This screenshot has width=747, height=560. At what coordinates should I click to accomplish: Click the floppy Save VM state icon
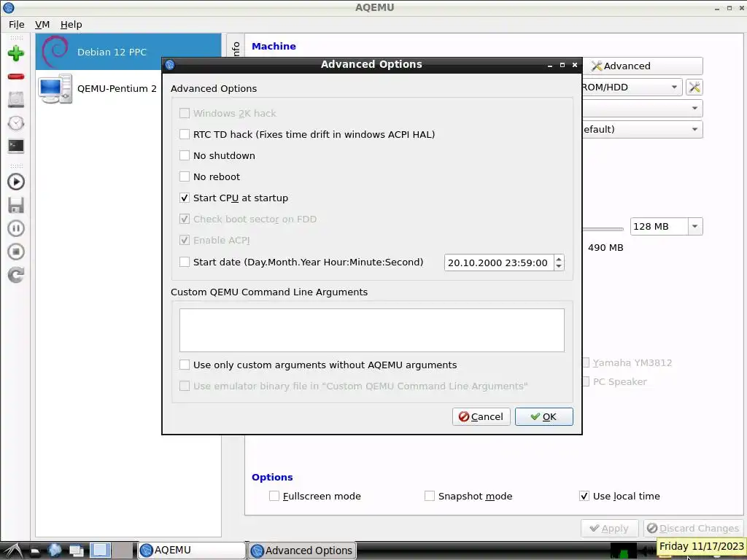point(16,205)
